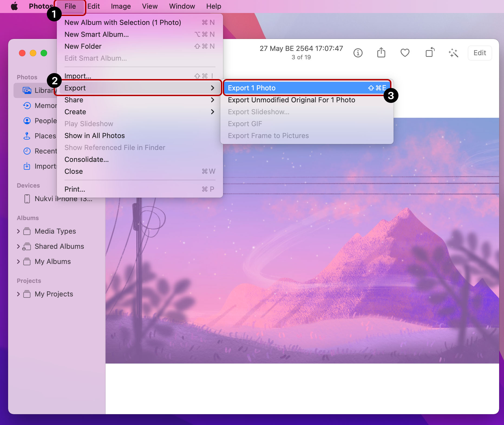Mark photo as favorite with heart icon

click(405, 53)
